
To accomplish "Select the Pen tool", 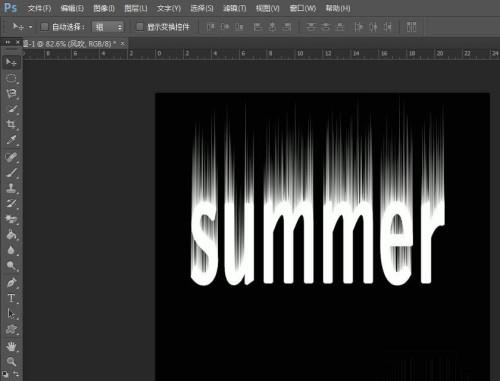I will [x=11, y=283].
